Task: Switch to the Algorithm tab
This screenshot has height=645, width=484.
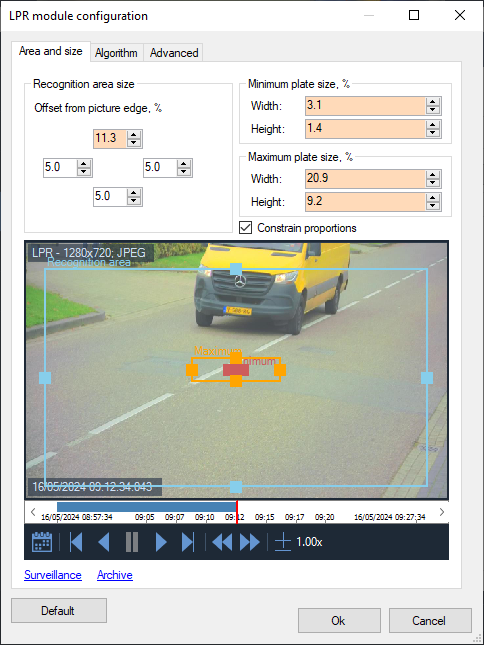Action: click(x=116, y=53)
